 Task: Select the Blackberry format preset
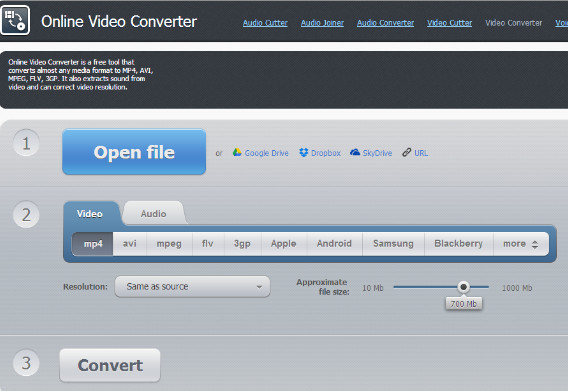[459, 244]
